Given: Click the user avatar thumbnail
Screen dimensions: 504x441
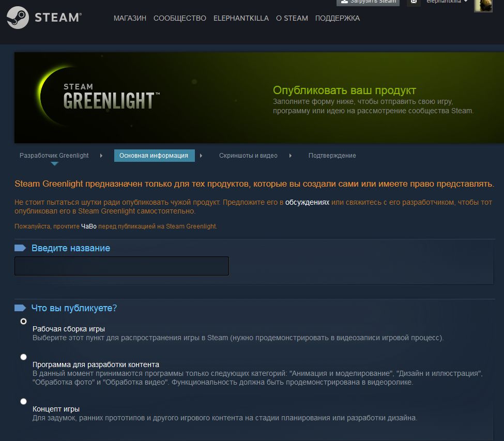Looking at the screenshot, I should (x=483, y=5).
